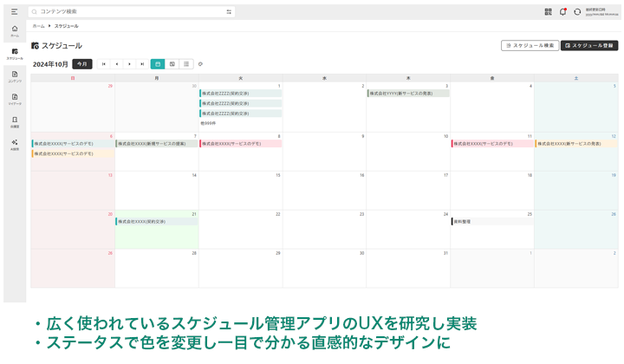The image size is (624, 364).
Task: Open My Data in the sidebar
Action: pyautogui.click(x=15, y=99)
